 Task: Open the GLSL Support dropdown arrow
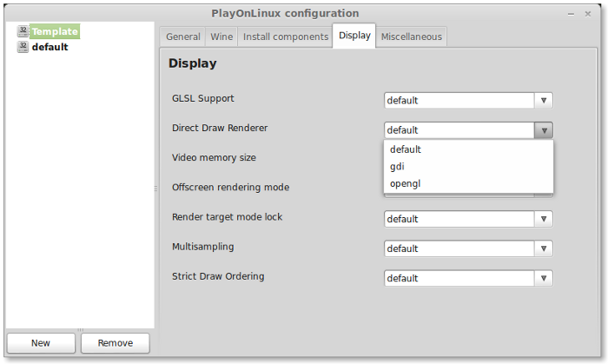point(544,101)
